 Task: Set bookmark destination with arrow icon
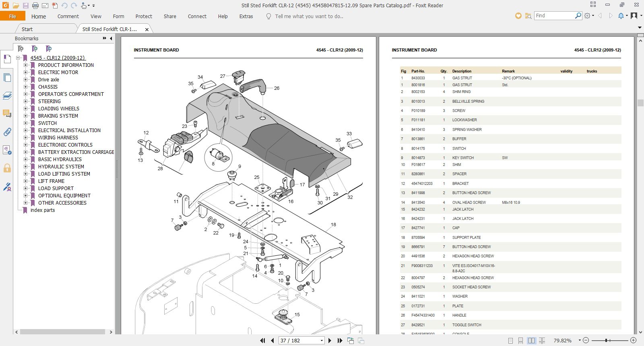[x=49, y=49]
